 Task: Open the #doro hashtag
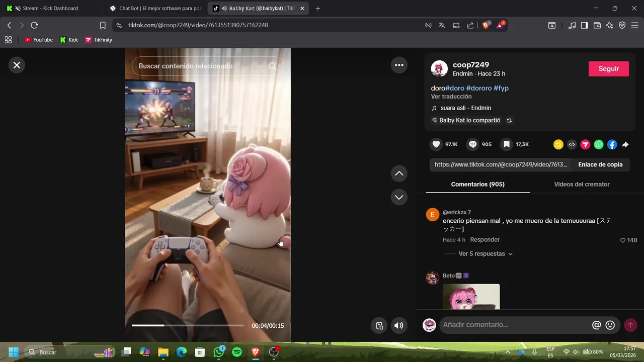[x=455, y=88]
